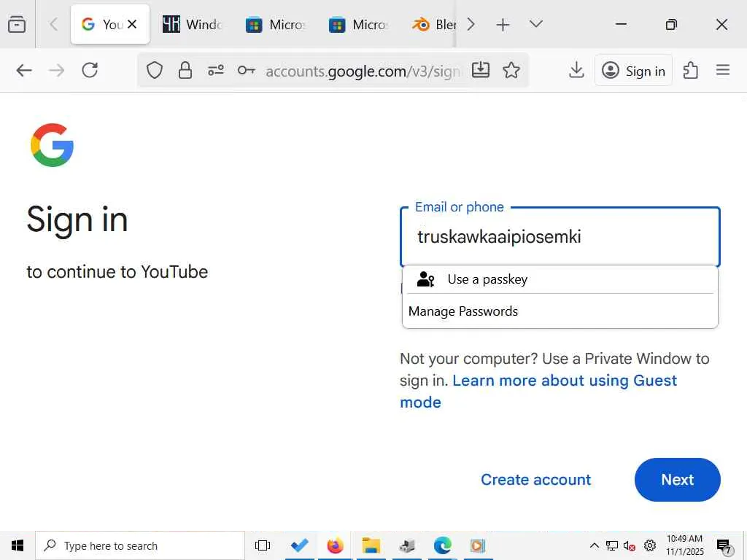Open Firefox View icon in tab bar

click(17, 24)
